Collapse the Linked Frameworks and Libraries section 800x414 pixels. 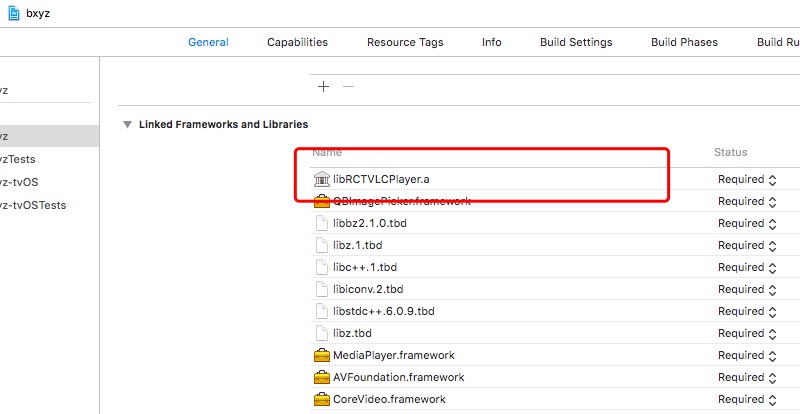127,125
